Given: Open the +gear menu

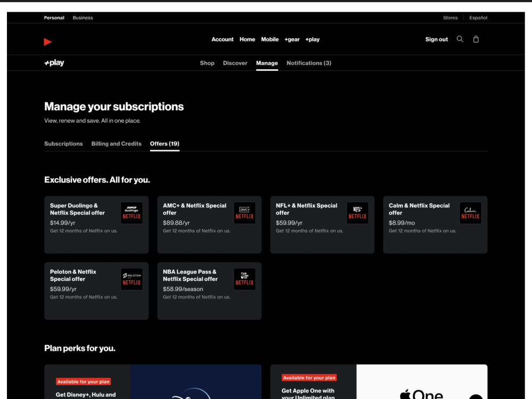Looking at the screenshot, I should coord(292,39).
